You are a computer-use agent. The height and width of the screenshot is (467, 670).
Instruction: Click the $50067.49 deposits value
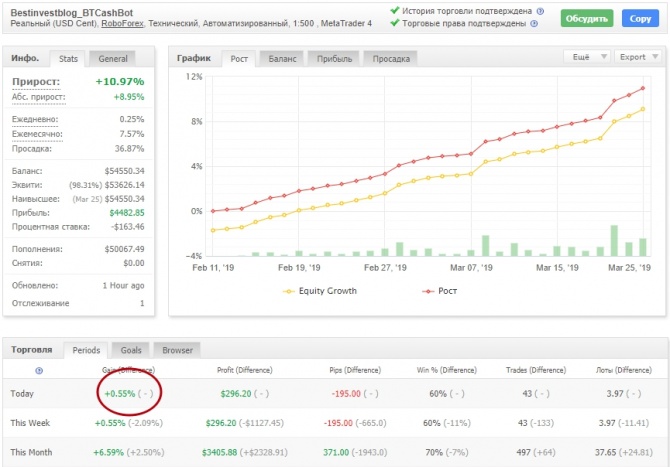tap(124, 249)
